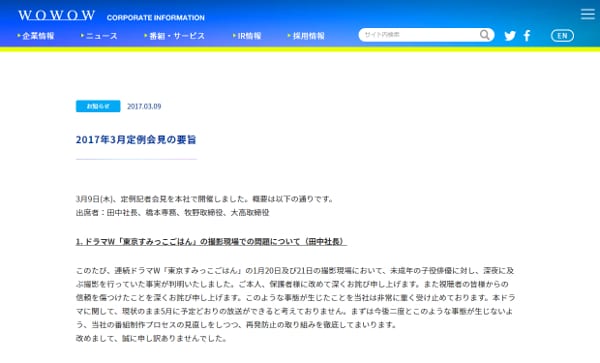Click the お知らせ category tag
The image size is (600, 363).
(x=98, y=106)
